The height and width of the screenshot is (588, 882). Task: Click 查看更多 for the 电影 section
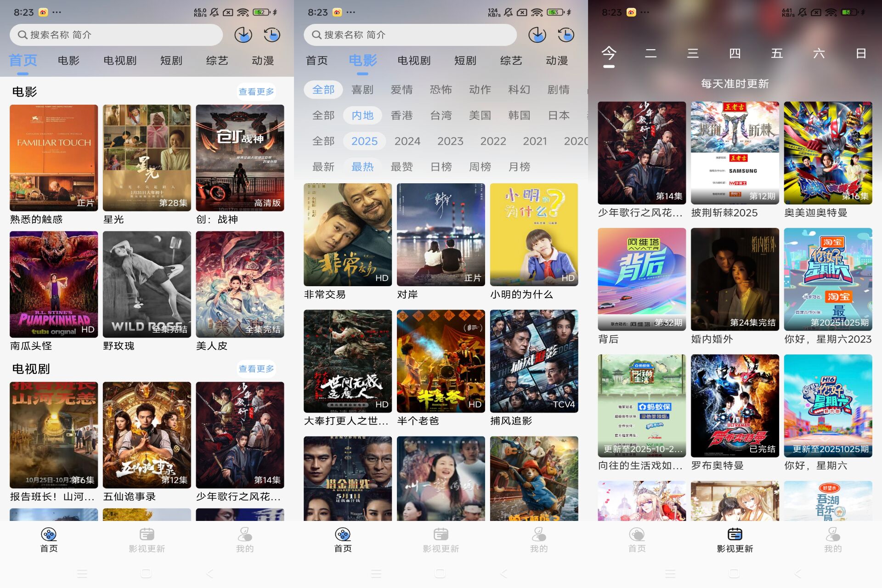[x=256, y=91]
